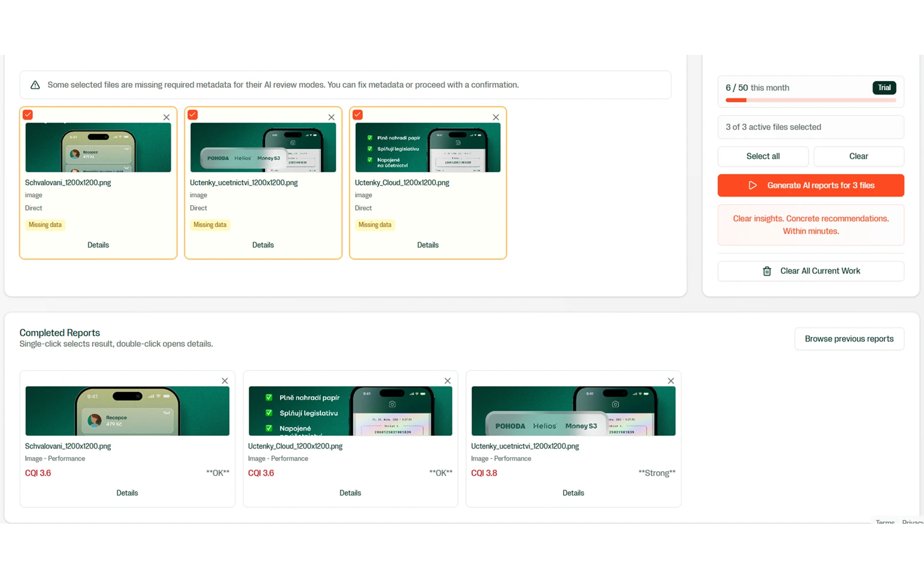Remove Uctenky_ucetnictvi_1200x1200.png from selected files
924x578 pixels.
coord(331,117)
